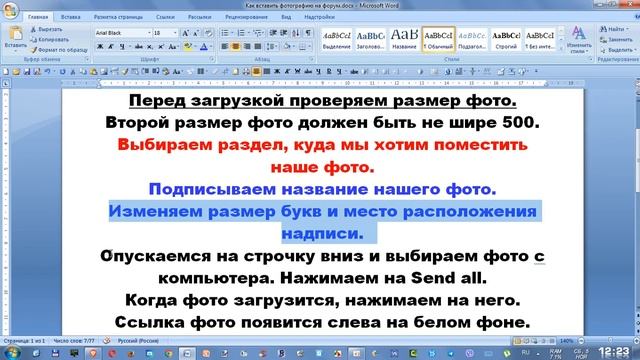Switch to the Разметка страницы tab
The width and height of the screenshot is (640, 360).
click(x=118, y=17)
